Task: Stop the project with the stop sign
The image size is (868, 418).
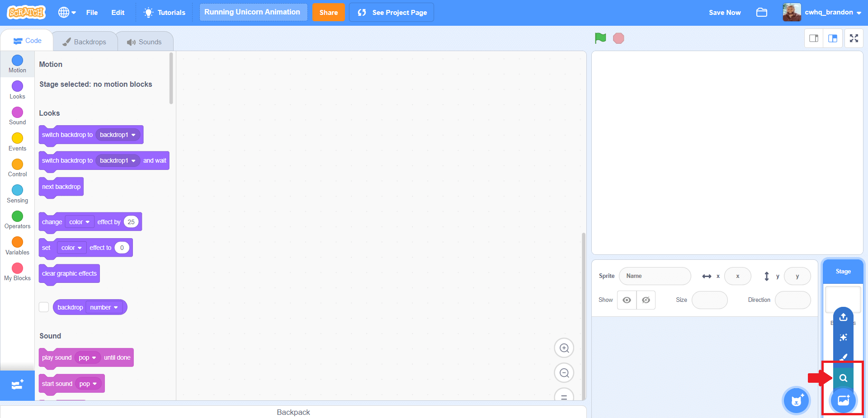Action: 618,38
